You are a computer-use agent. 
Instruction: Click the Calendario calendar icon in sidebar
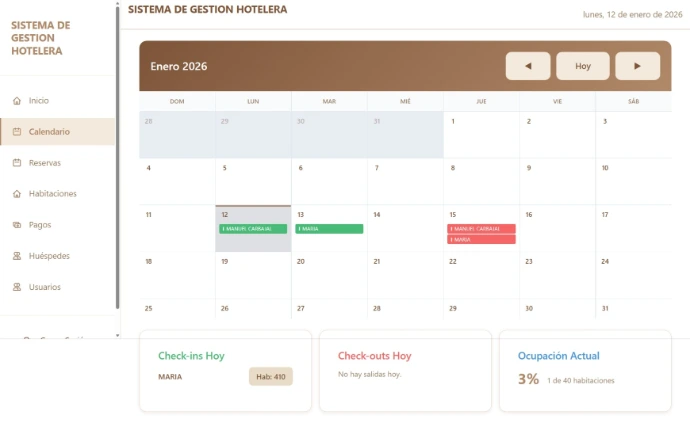[x=17, y=132]
